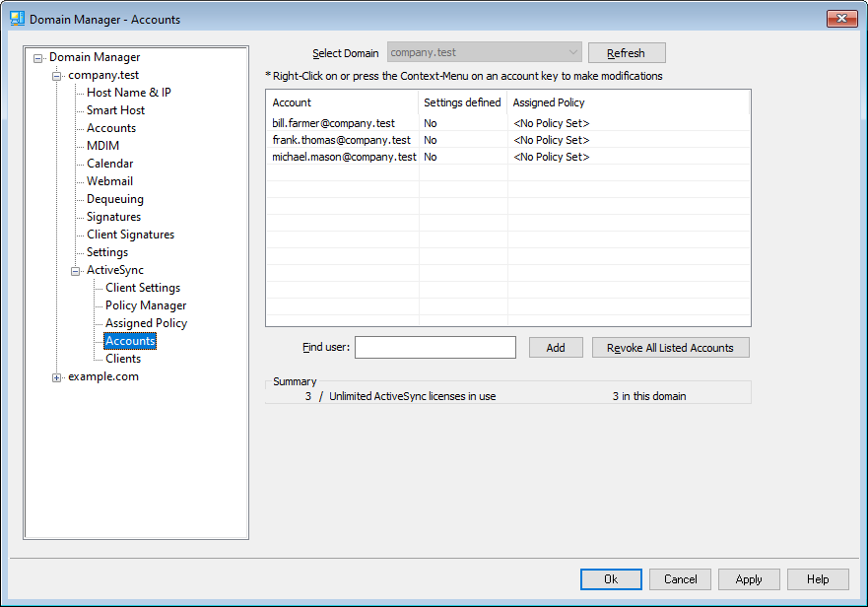
Task: Sort by the Assigned Policy column header
Action: 549,102
